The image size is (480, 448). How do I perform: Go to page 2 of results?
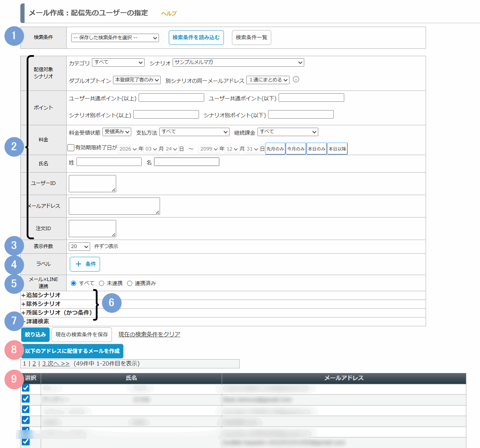click(34, 364)
